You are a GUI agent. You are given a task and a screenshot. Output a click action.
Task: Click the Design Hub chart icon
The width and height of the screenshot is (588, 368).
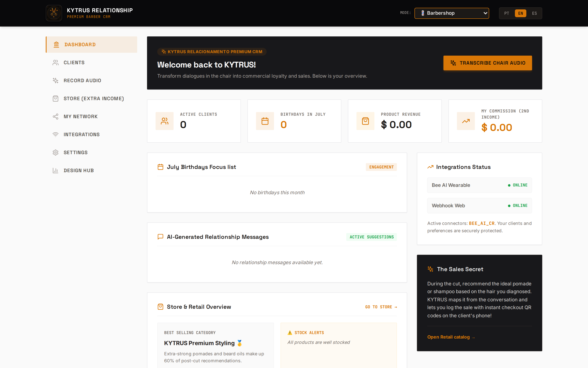tap(56, 171)
